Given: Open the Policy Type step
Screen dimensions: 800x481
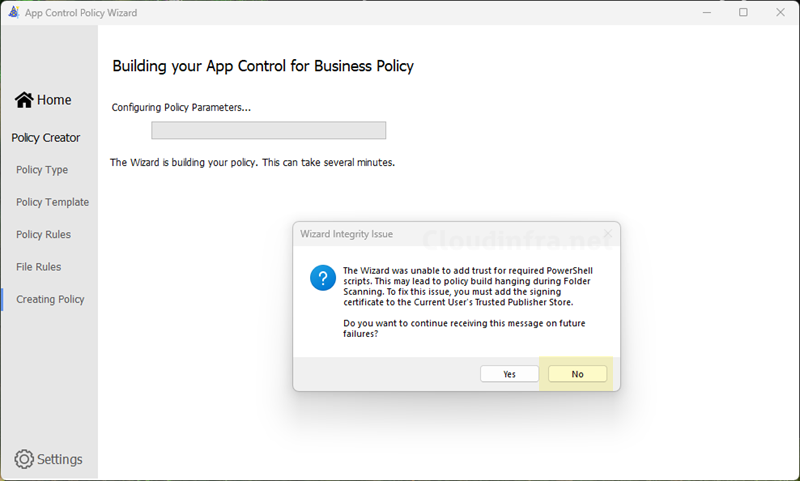Looking at the screenshot, I should [x=42, y=170].
